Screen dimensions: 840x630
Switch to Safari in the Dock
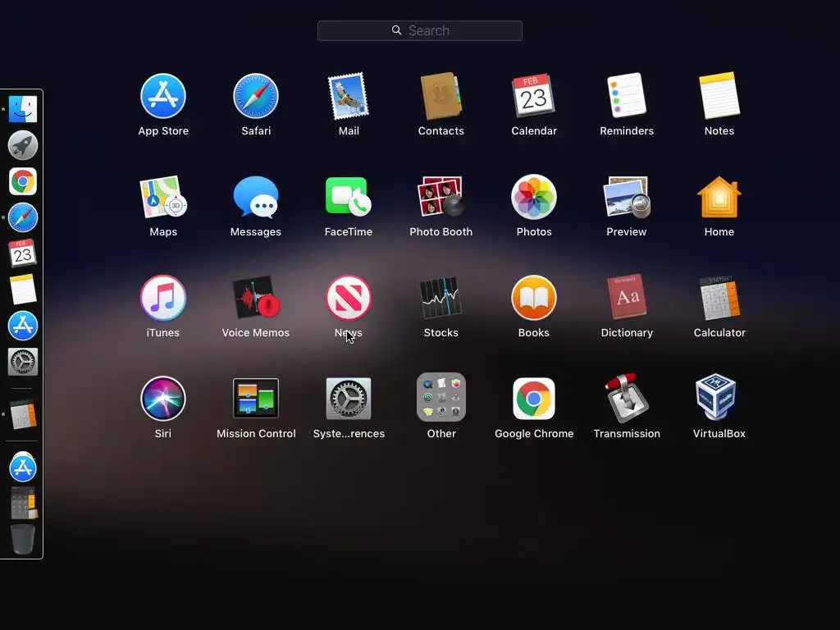(x=22, y=217)
